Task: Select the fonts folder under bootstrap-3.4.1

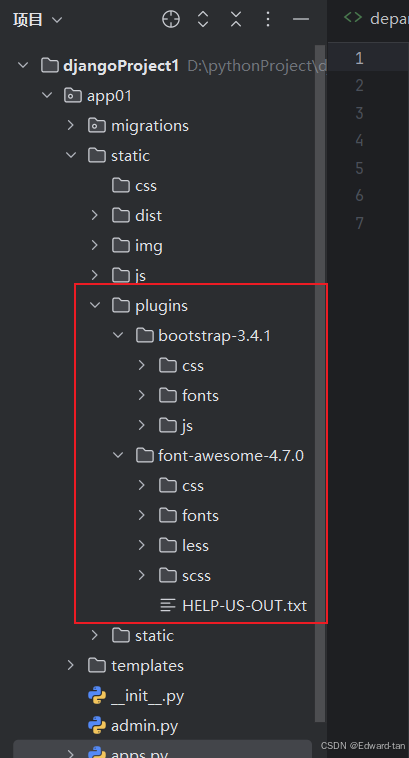Action: point(200,395)
